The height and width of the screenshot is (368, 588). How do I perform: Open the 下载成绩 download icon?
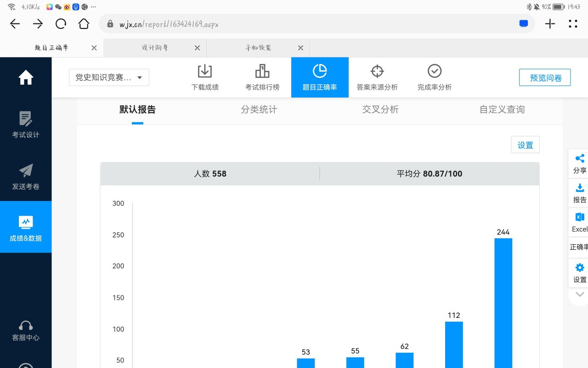[205, 72]
